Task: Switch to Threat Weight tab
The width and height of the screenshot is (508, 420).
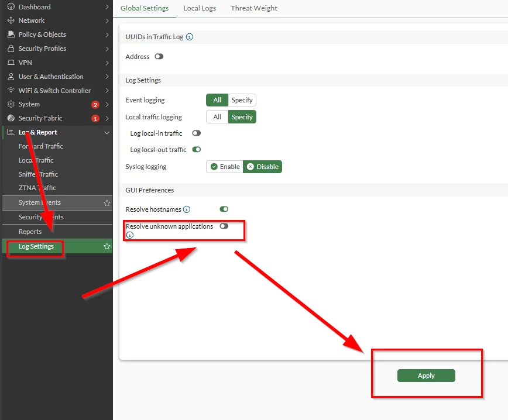Action: [x=254, y=8]
